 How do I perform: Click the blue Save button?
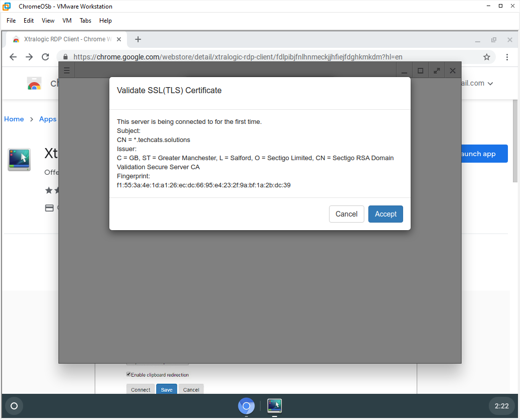166,389
